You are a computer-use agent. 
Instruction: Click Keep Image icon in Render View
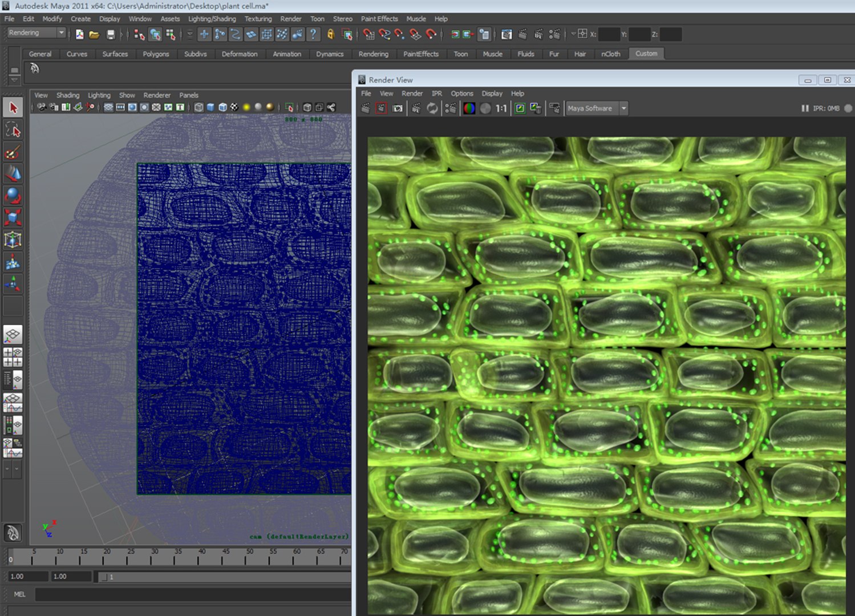[520, 108]
